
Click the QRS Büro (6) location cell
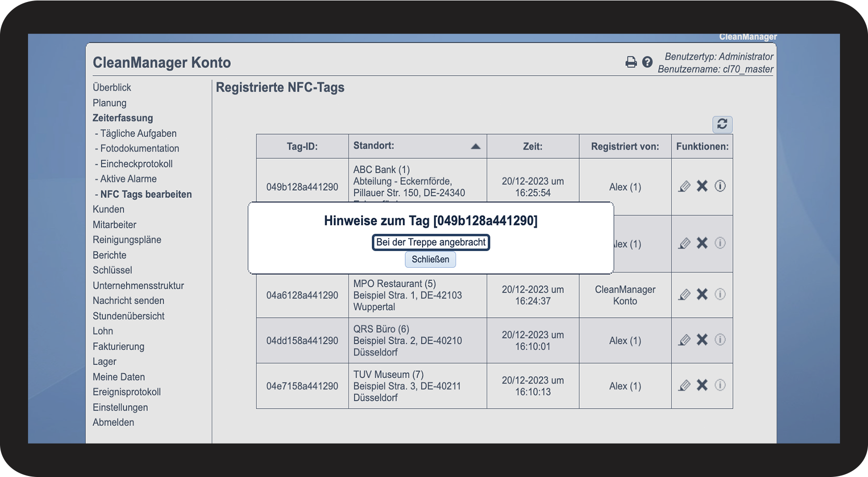(418, 340)
